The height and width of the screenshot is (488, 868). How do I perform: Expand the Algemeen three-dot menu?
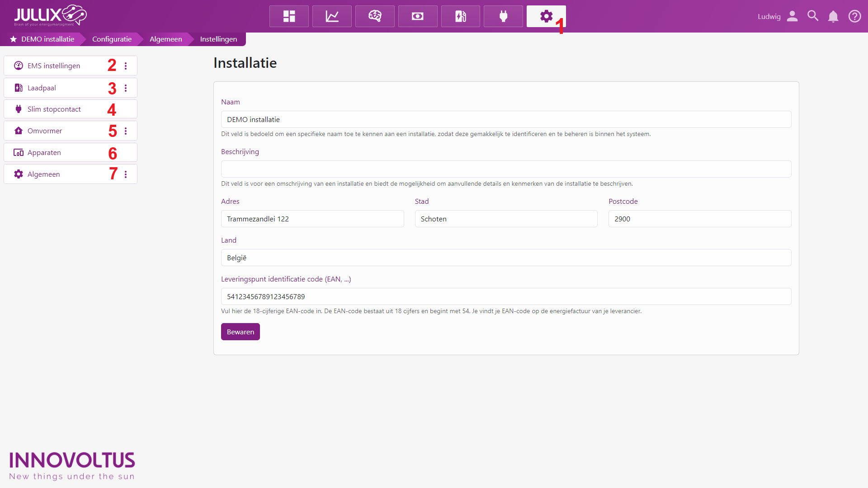(126, 174)
